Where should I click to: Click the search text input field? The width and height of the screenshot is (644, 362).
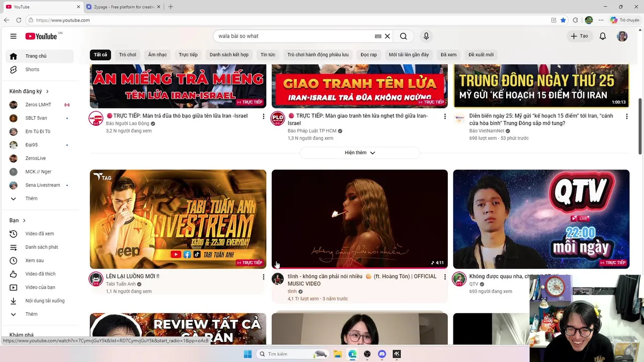(293, 36)
